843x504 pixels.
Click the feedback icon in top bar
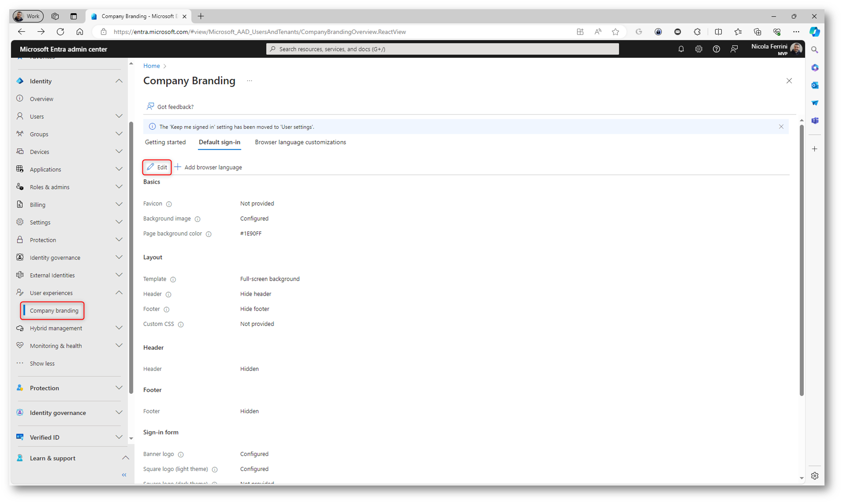point(734,49)
